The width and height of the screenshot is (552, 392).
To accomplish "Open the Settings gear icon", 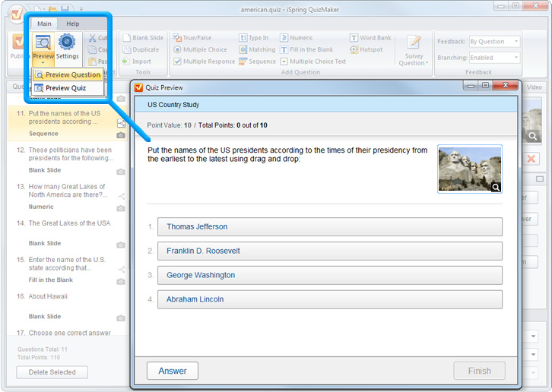I will click(x=67, y=43).
